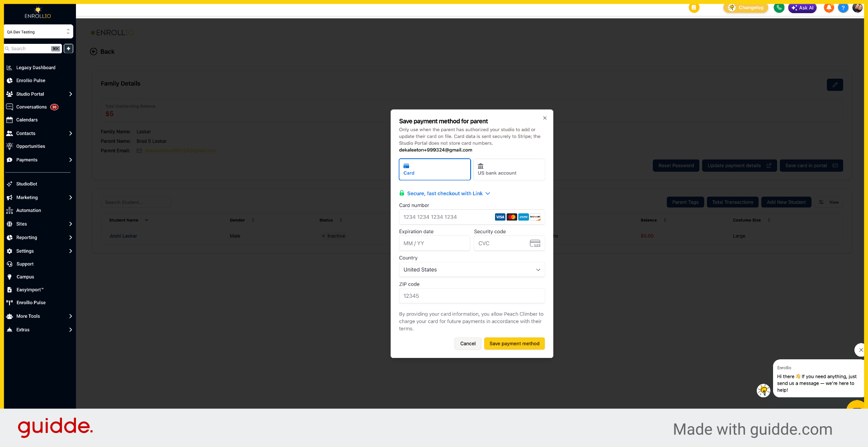Viewport: 868px width, 447px height.
Task: Click the Reporting sidebar icon
Action: (9, 237)
